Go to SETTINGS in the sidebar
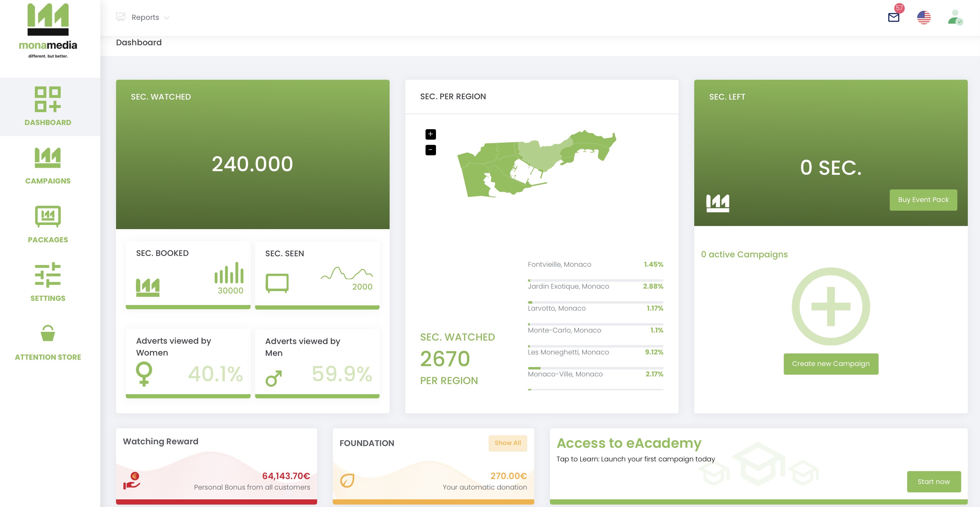 point(48,298)
